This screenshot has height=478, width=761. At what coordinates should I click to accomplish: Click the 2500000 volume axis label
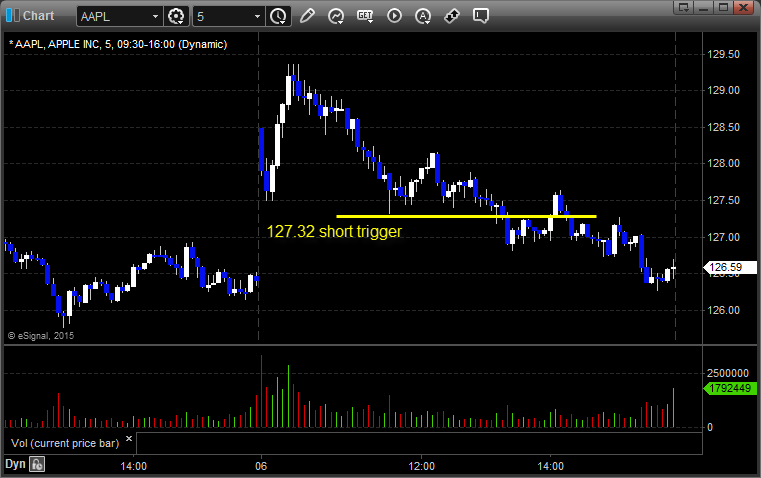click(728, 373)
